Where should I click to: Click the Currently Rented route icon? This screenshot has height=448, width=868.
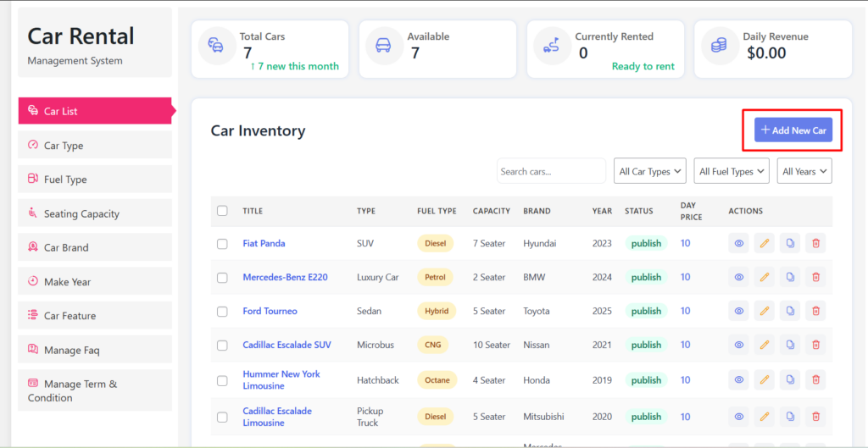click(x=551, y=46)
